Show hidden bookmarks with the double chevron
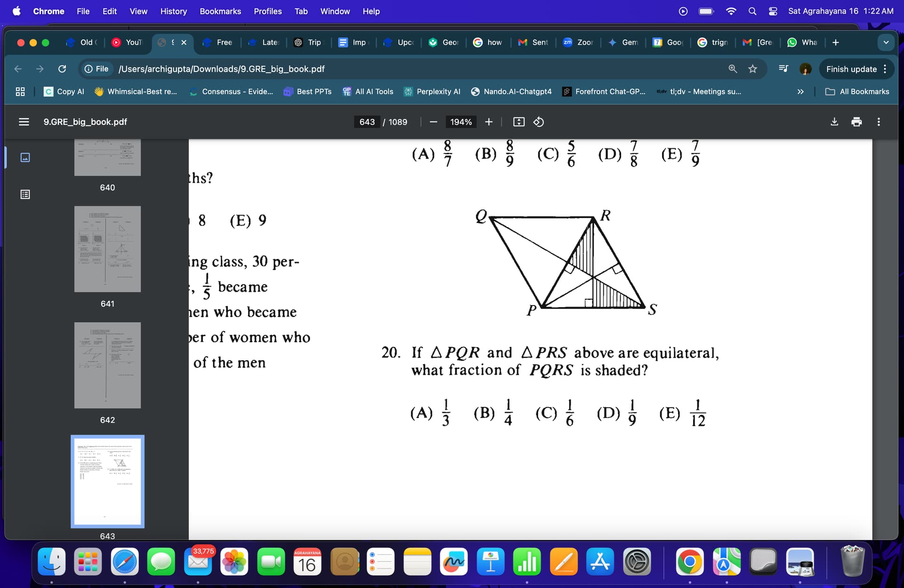 (800, 91)
